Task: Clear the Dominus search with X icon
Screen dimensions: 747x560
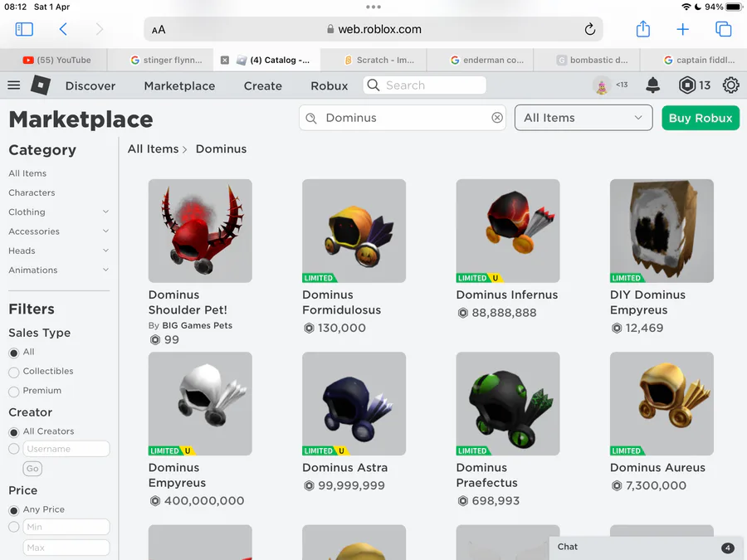Action: [x=497, y=118]
